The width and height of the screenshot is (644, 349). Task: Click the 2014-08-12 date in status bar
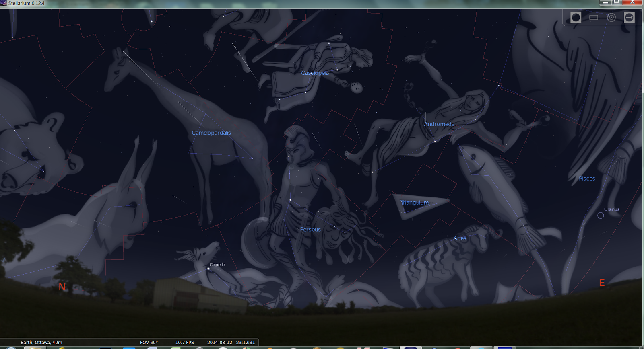(x=220, y=343)
